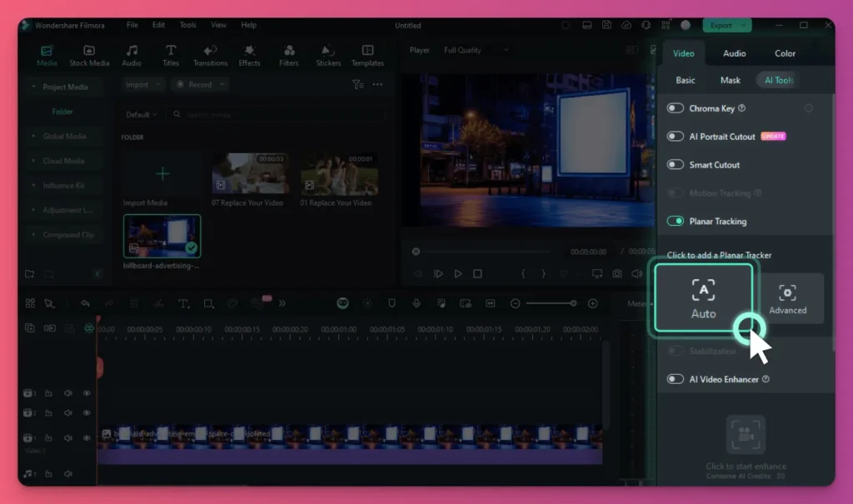Select the Advanced planar tracker option
The width and height of the screenshot is (853, 504).
(789, 298)
